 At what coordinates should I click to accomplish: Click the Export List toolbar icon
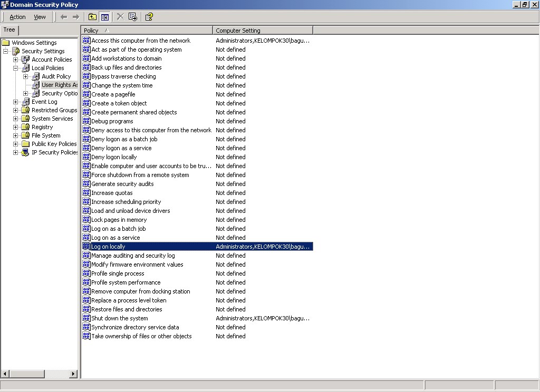point(132,17)
